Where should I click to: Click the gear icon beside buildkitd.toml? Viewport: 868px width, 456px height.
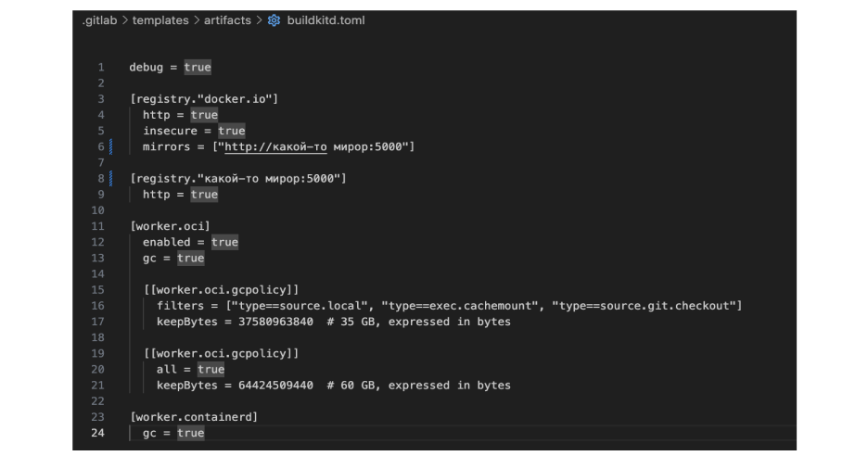point(274,20)
